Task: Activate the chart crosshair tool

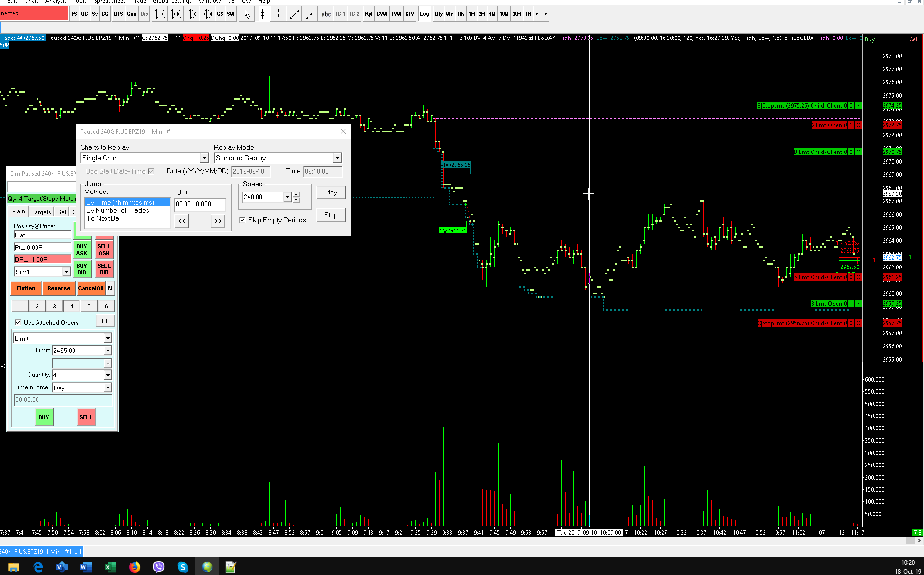Action: 262,14
